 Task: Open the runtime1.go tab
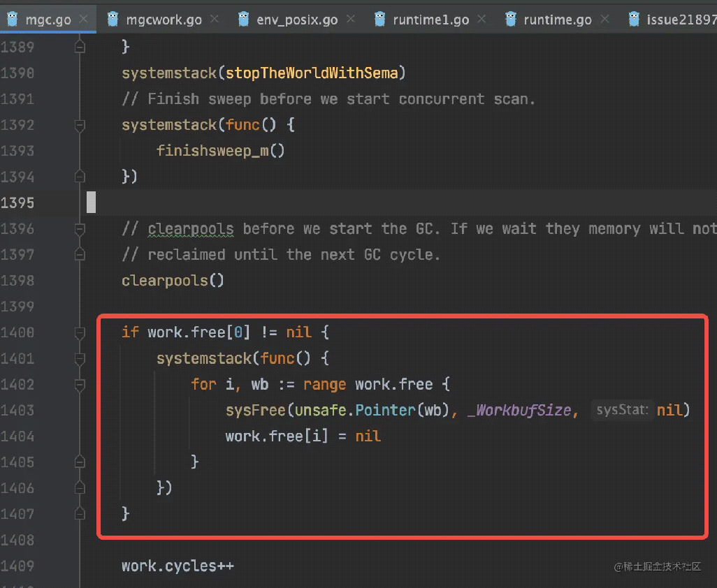click(x=430, y=20)
